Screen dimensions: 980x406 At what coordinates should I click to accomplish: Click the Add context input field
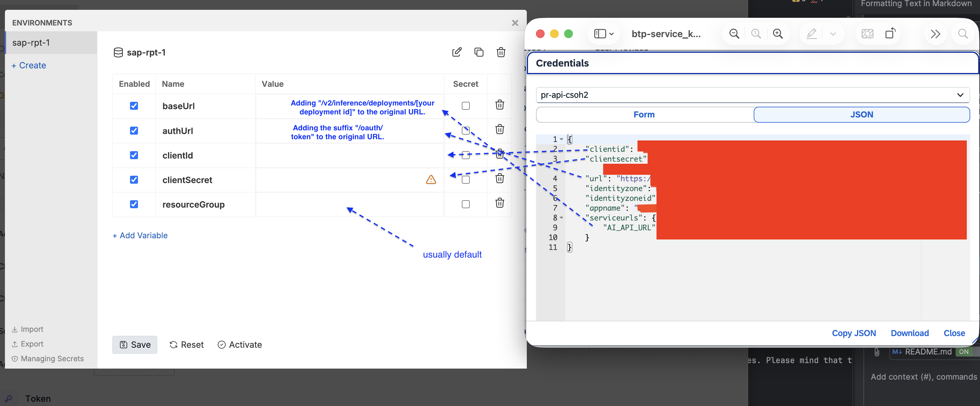(x=924, y=377)
